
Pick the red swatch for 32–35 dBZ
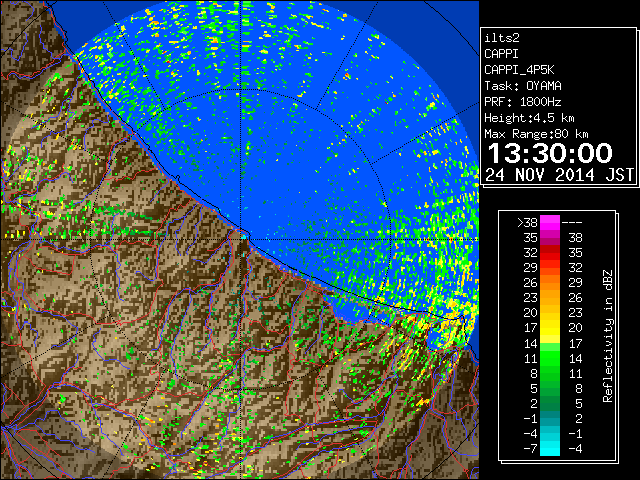pyautogui.click(x=550, y=253)
